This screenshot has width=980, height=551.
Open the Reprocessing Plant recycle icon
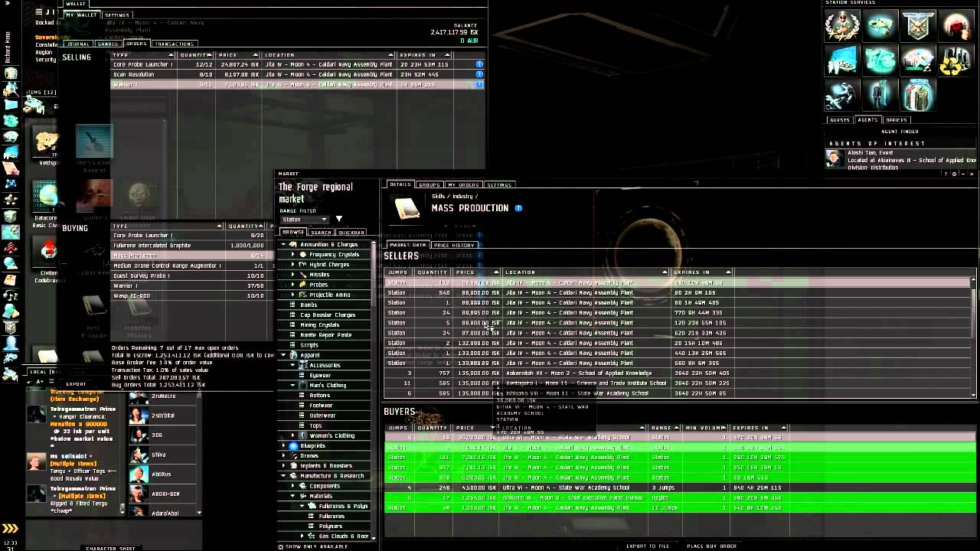955,60
